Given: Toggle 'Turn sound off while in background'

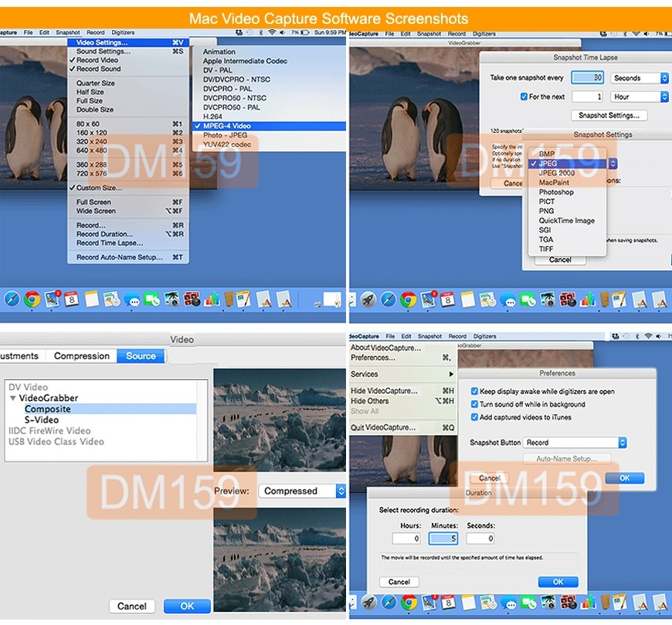Looking at the screenshot, I should pos(474,404).
